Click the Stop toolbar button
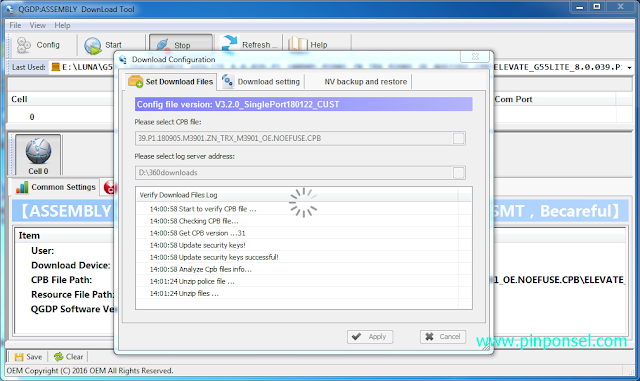Image resolution: width=640 pixels, height=381 pixels. pyautogui.click(x=181, y=45)
